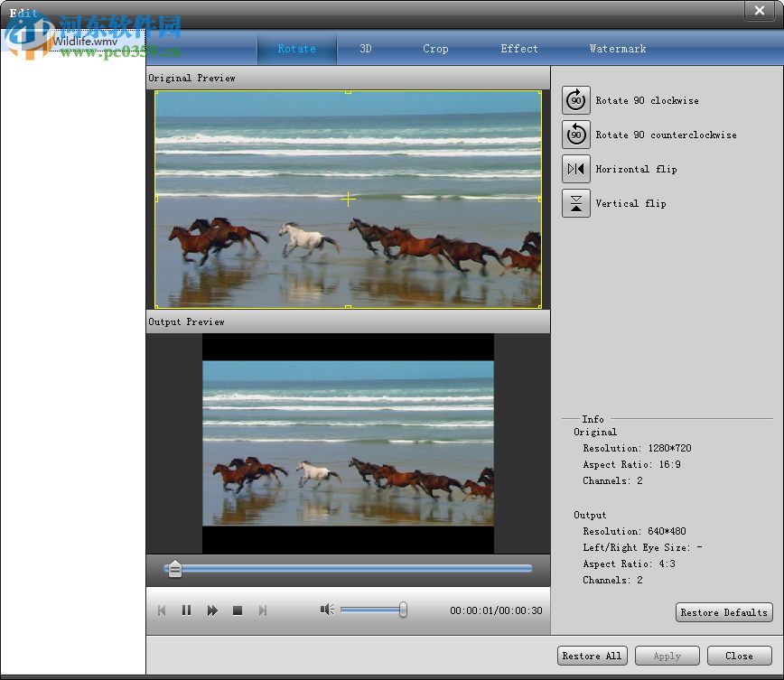Click the Restore Defaults button
This screenshot has width=784, height=680.
723,612
